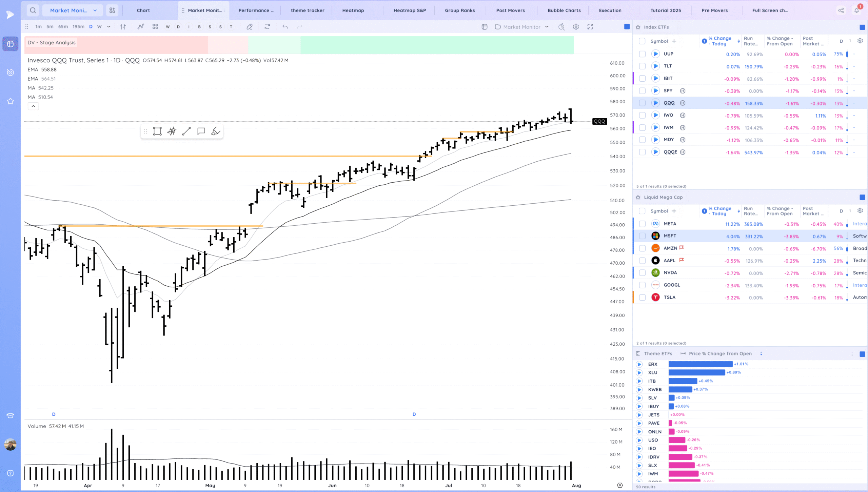Check the checkbox next to UUP

(x=642, y=54)
